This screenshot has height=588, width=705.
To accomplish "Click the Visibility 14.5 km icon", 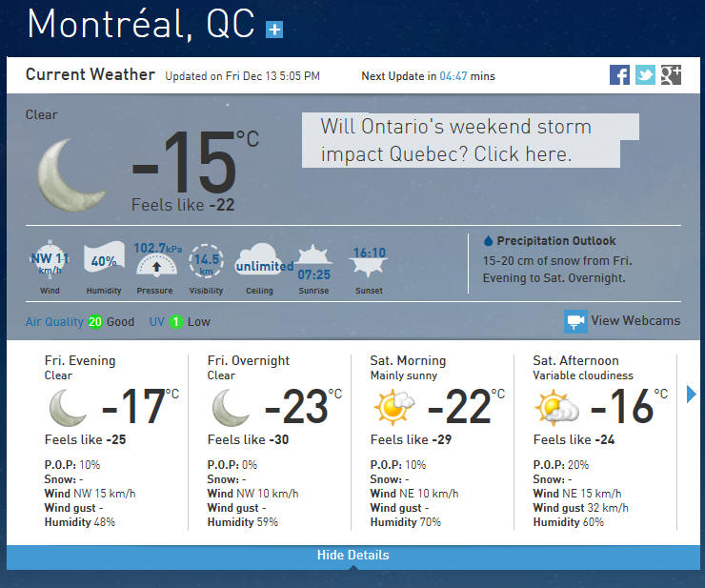I will coord(206,261).
